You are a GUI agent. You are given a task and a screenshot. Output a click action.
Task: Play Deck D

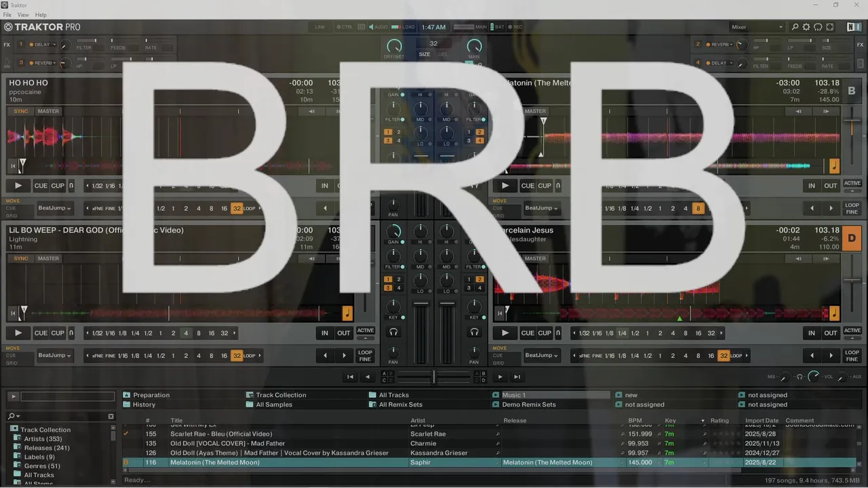[x=505, y=333]
